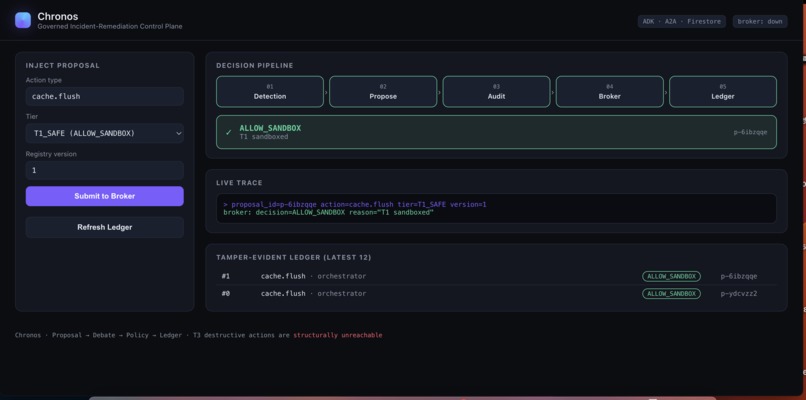
Task: Click the Registry version input field
Action: click(105, 170)
